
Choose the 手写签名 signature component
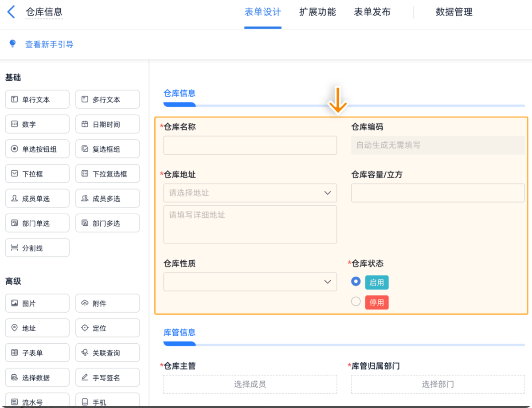point(107,378)
